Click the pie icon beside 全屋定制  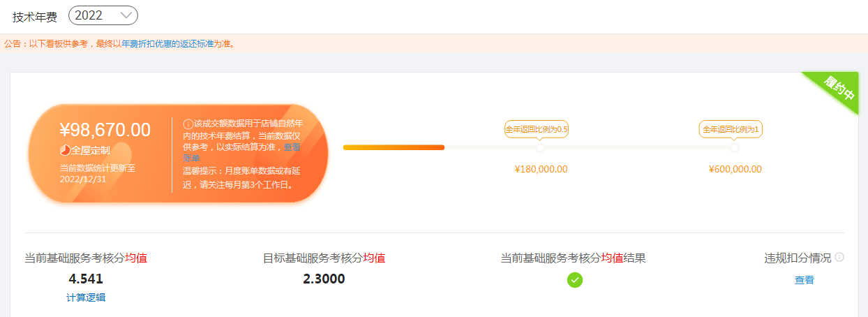point(64,150)
